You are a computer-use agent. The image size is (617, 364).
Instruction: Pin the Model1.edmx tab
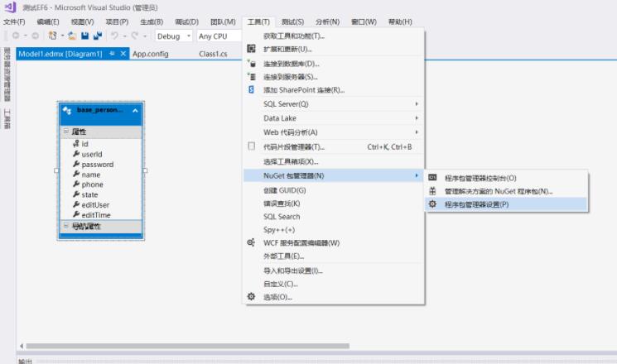pos(112,54)
